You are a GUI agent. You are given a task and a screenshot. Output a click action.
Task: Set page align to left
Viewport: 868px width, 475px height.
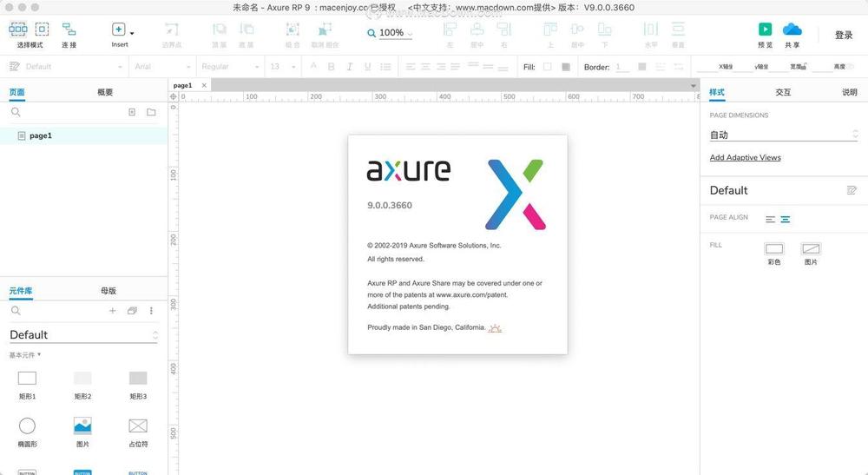click(770, 219)
